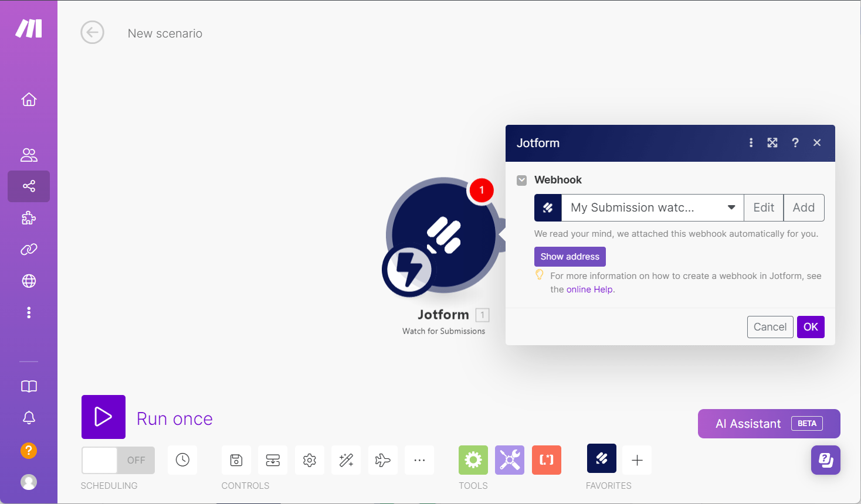Image resolution: width=861 pixels, height=504 pixels.
Task: Open the explain flow airplane icon
Action: pos(383,460)
